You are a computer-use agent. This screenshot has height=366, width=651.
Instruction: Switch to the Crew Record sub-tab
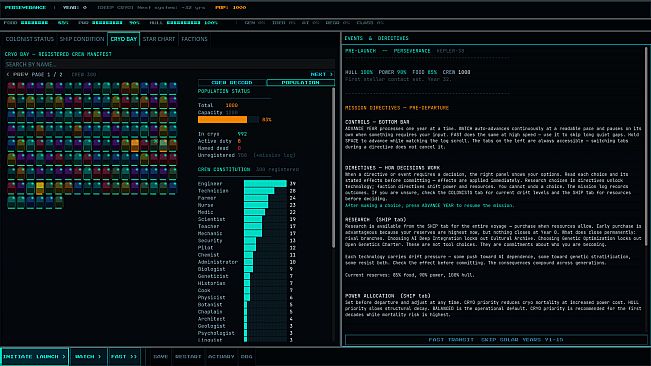[232, 83]
